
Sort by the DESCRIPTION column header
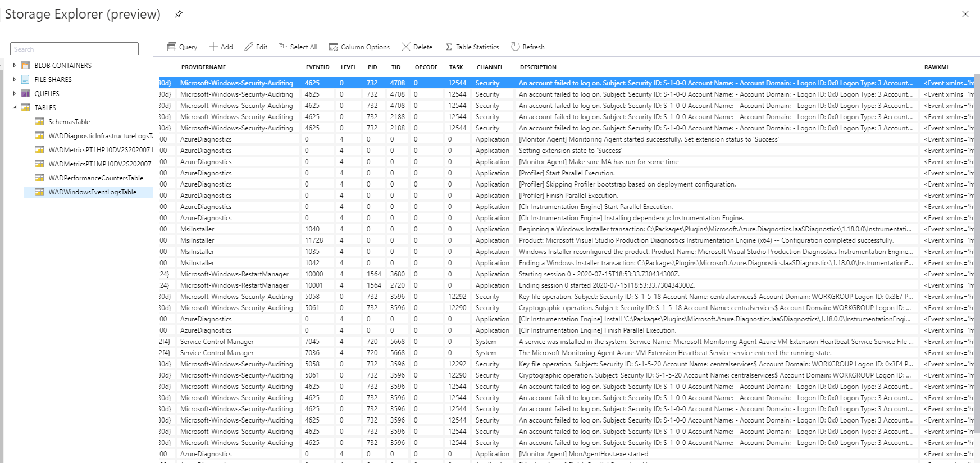point(538,67)
